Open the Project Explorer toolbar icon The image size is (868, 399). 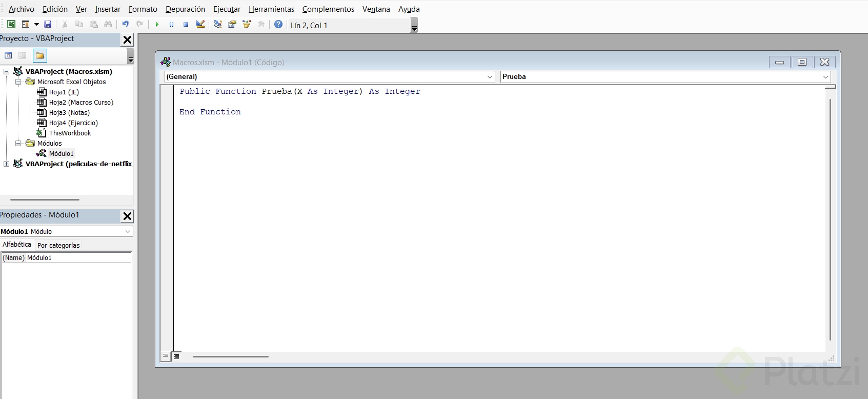218,24
